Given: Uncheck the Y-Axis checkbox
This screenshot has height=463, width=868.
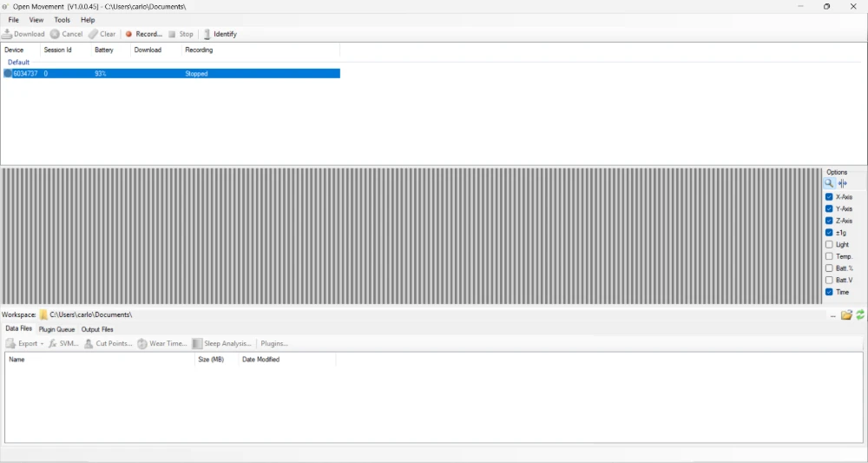Looking at the screenshot, I should pos(829,208).
